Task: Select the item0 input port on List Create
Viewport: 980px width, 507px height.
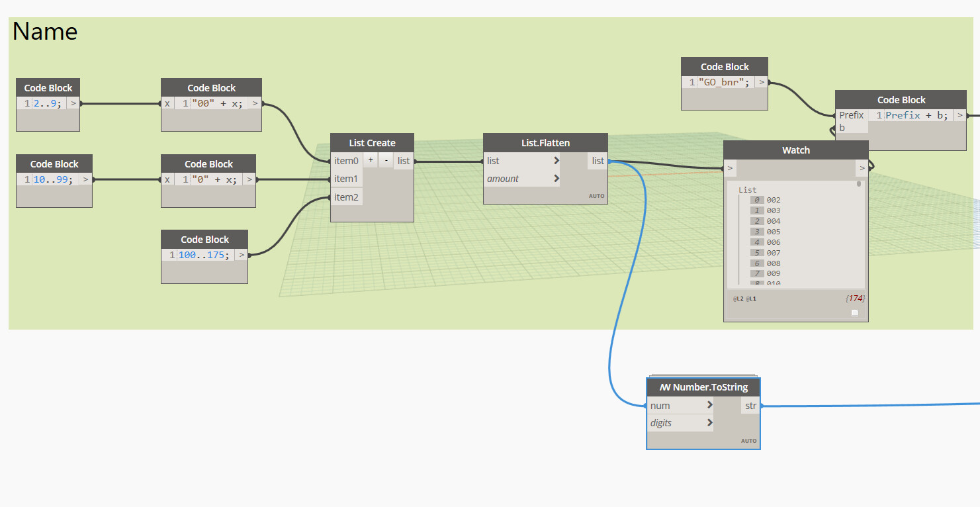Action: [x=346, y=160]
